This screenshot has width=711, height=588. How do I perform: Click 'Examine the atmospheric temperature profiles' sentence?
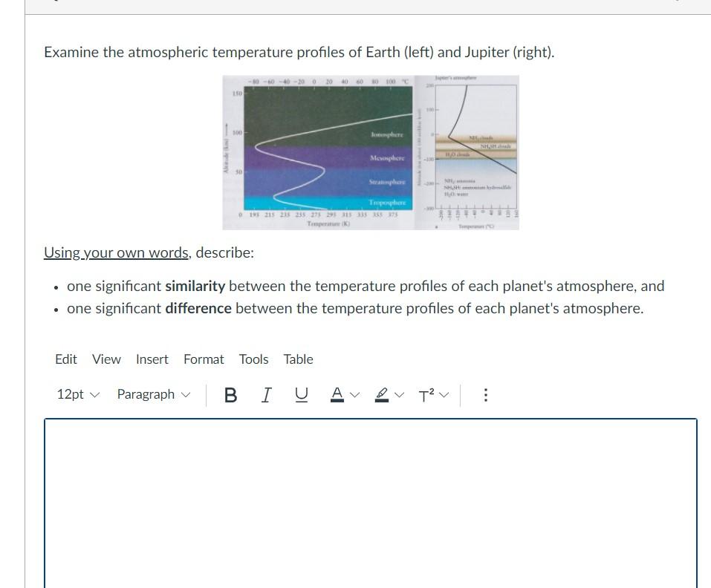tap(299, 53)
